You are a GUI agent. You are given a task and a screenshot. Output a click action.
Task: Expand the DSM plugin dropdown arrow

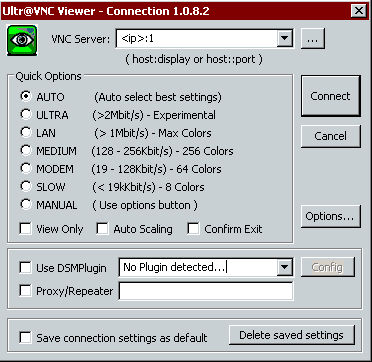284,267
